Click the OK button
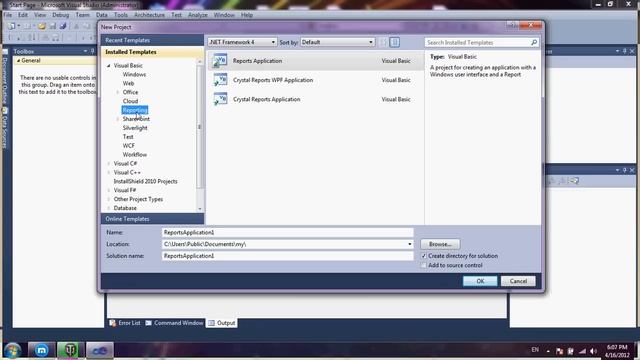This screenshot has width=640, height=360. pos(480,281)
